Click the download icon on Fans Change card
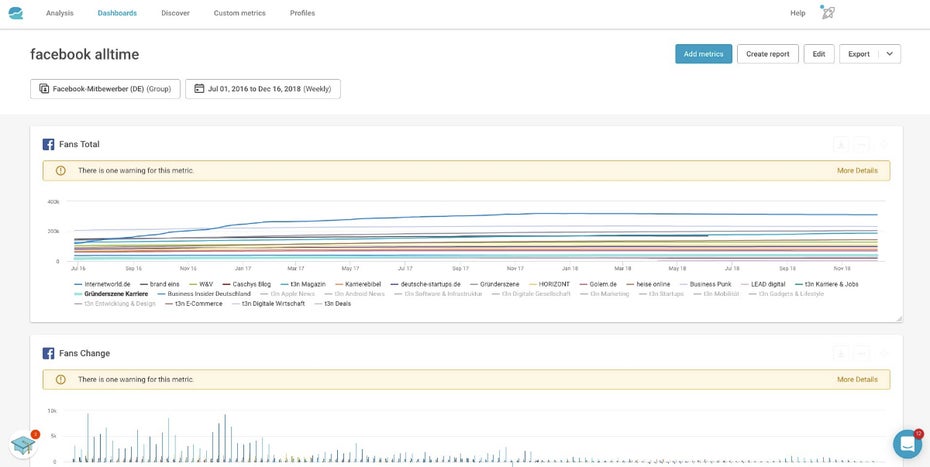This screenshot has height=467, width=930. (x=840, y=353)
